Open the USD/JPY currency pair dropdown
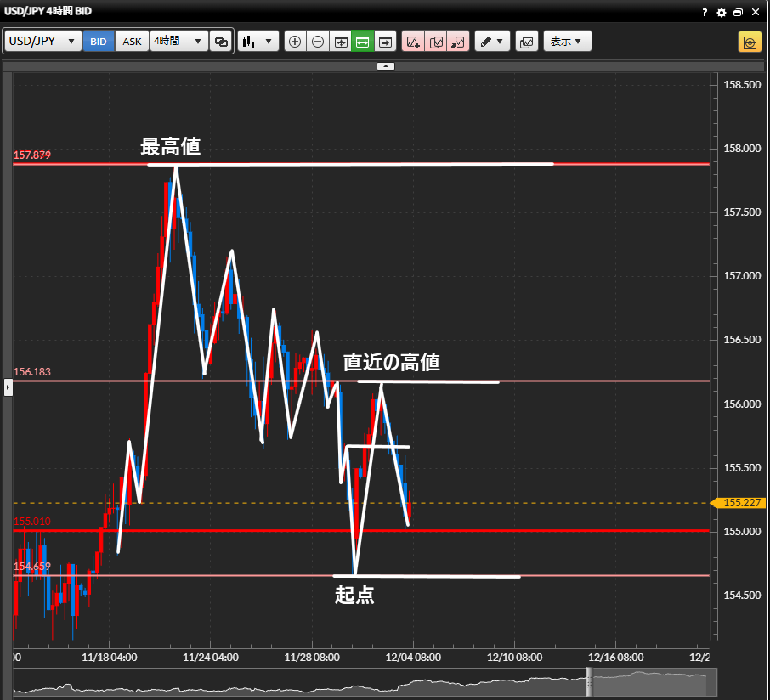 43,41
